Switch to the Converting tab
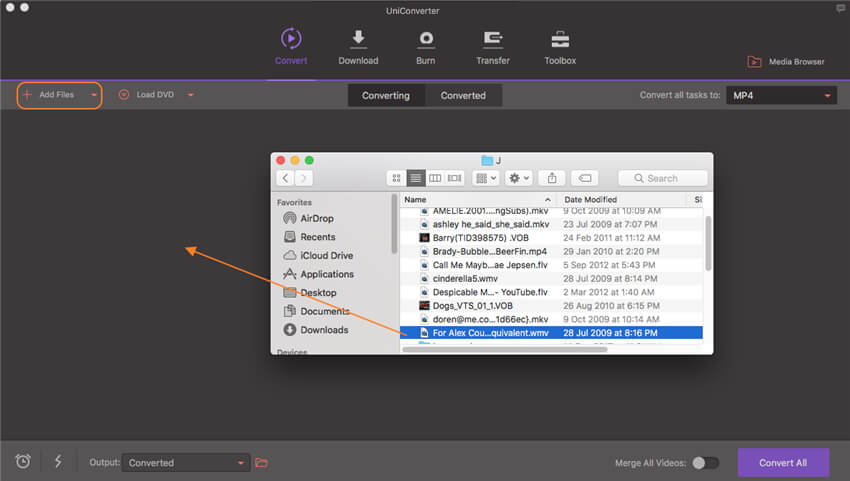This screenshot has width=850, height=481. point(386,95)
